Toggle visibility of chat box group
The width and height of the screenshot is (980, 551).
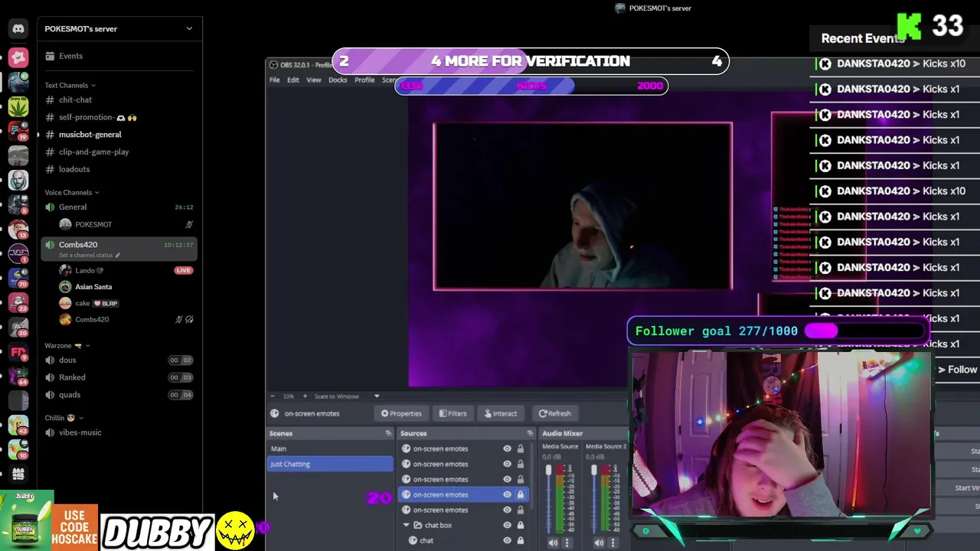(507, 525)
